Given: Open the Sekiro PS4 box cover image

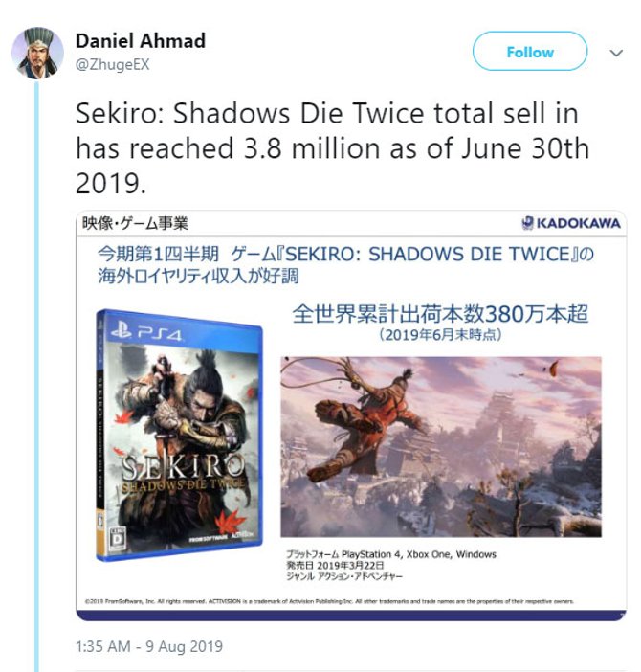Looking at the screenshot, I should pos(180,435).
